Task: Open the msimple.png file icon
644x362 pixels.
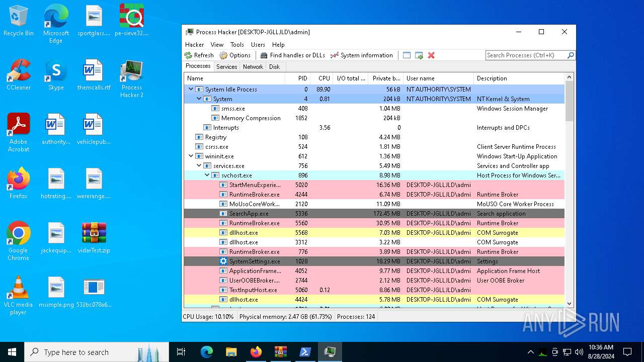Action: (56, 293)
